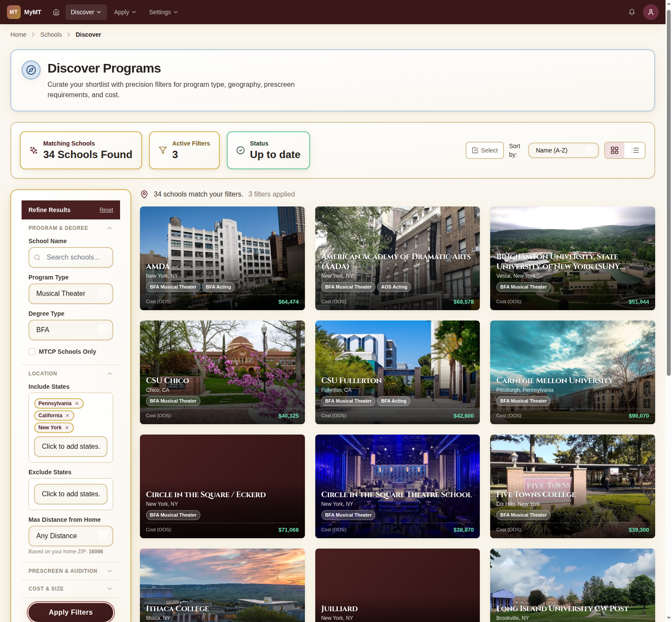
Task: Click the home icon in navbar
Action: coord(56,12)
